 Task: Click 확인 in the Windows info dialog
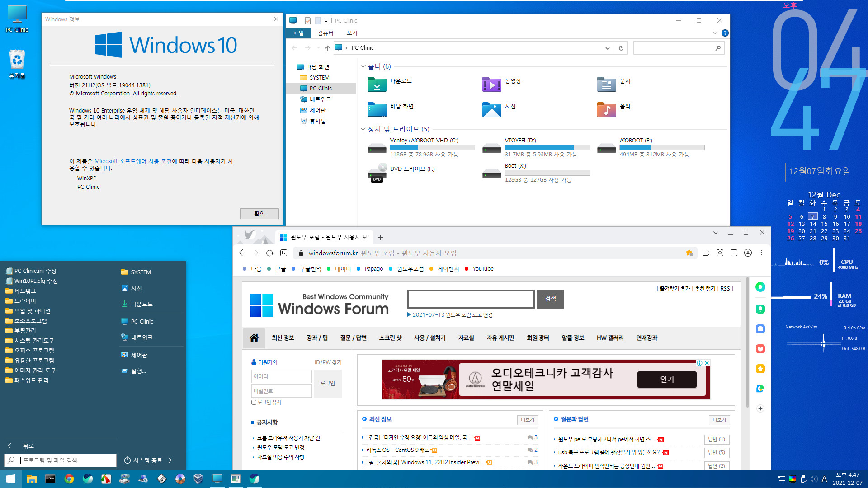click(x=259, y=214)
